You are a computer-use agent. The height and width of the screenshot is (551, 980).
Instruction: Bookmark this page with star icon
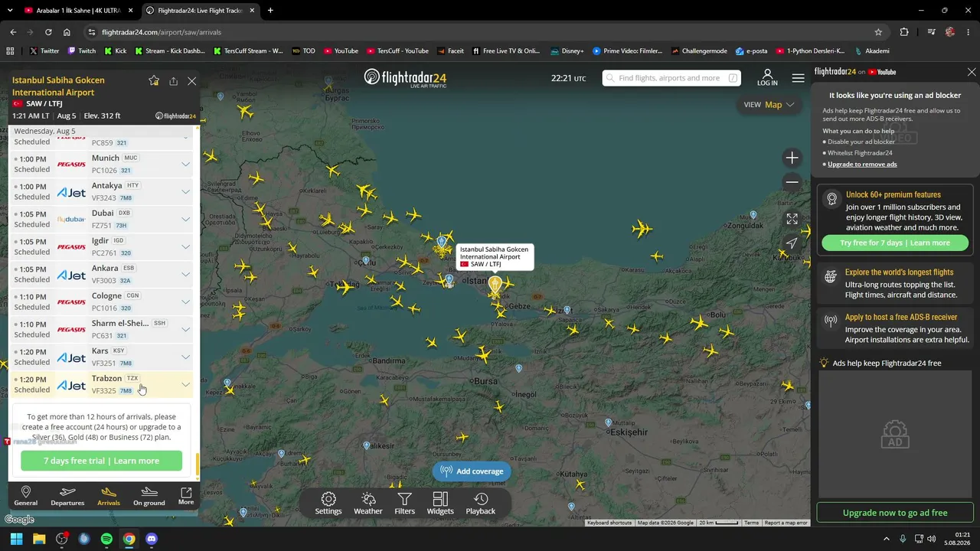tap(878, 32)
